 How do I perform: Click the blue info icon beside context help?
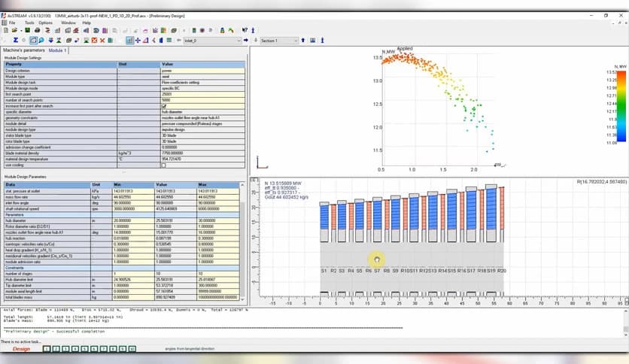[x=253, y=31]
